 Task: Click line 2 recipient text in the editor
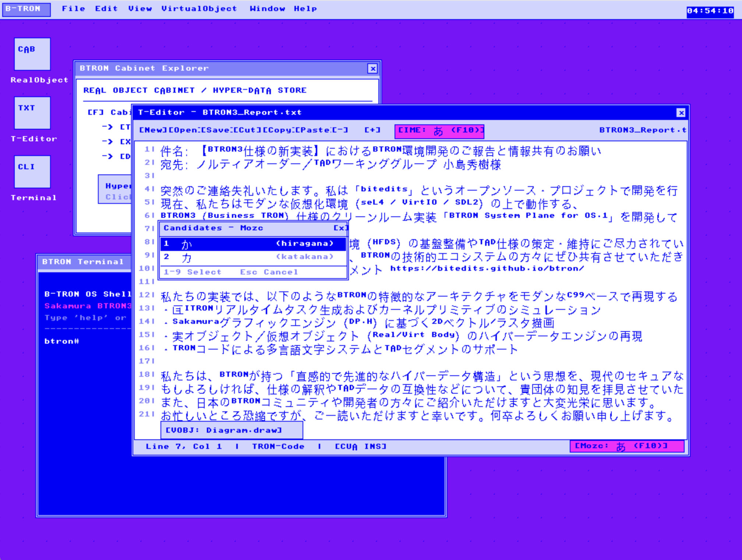tap(331, 164)
